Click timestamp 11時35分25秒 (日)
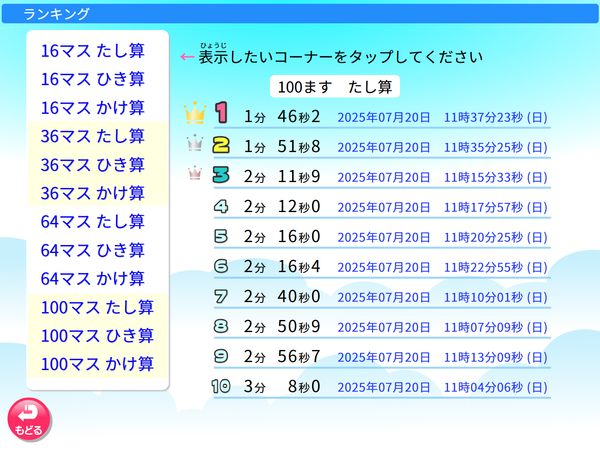The height and width of the screenshot is (450, 600). coord(496,147)
